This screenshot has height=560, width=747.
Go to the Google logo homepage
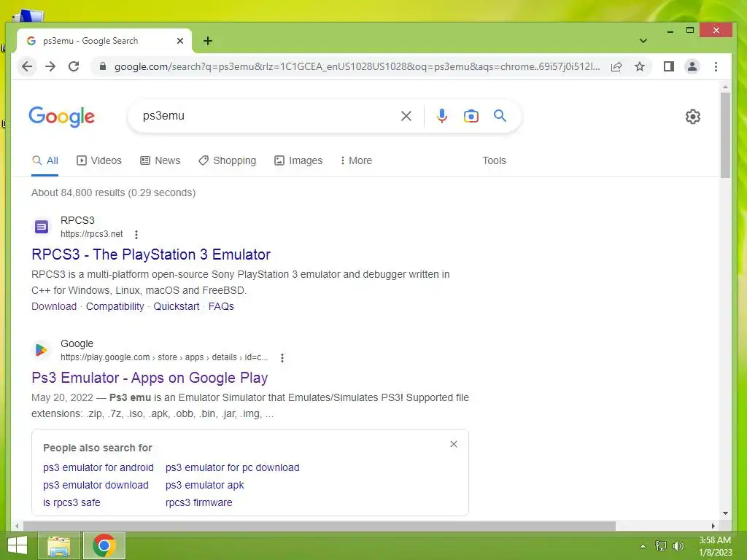62,117
